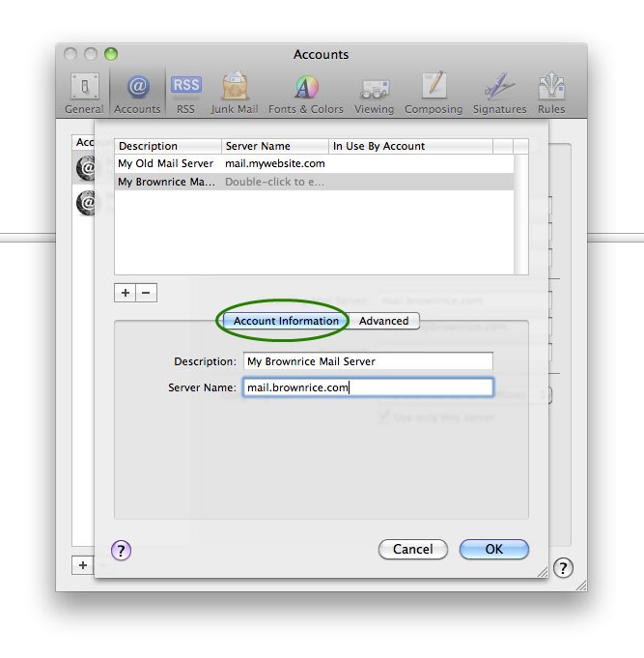Click the Cancel button
The width and height of the screenshot is (644, 658).
tap(413, 550)
